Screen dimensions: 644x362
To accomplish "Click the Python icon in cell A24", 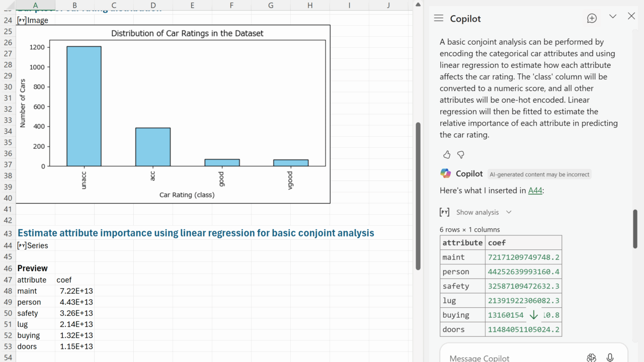I will [x=22, y=21].
